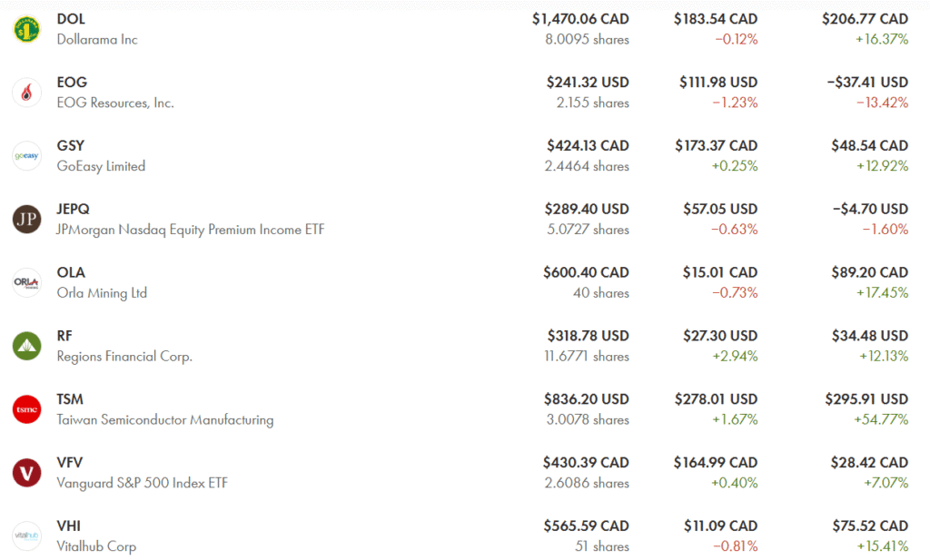Click the Orla Mining logo icon

click(x=26, y=283)
